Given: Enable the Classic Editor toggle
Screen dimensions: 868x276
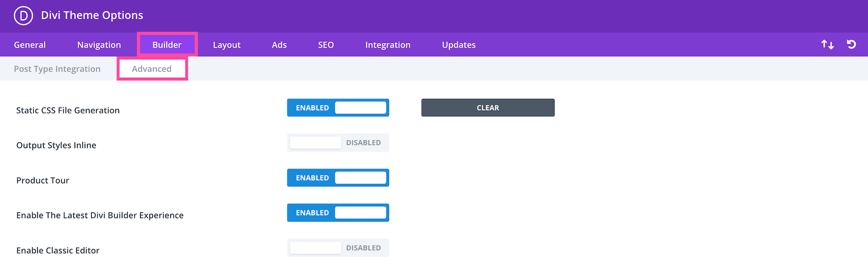Looking at the screenshot, I should click(x=338, y=248).
